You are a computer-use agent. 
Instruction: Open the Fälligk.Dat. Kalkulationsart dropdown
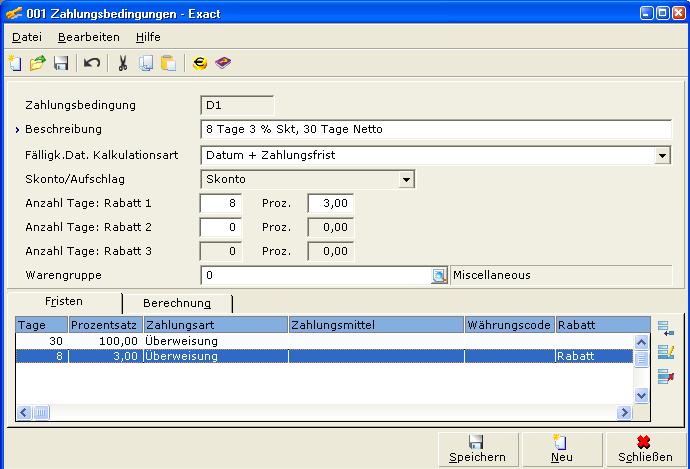tap(662, 155)
